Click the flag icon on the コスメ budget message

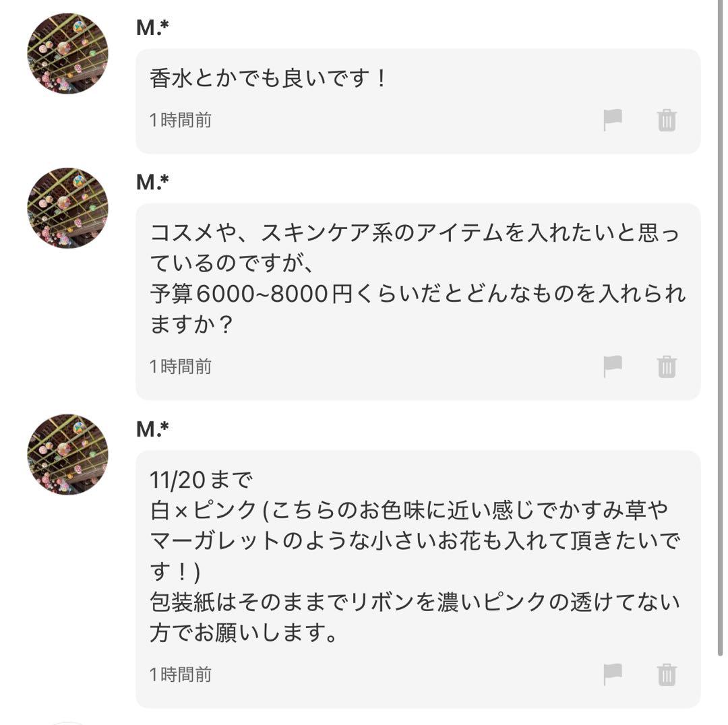pos(611,367)
